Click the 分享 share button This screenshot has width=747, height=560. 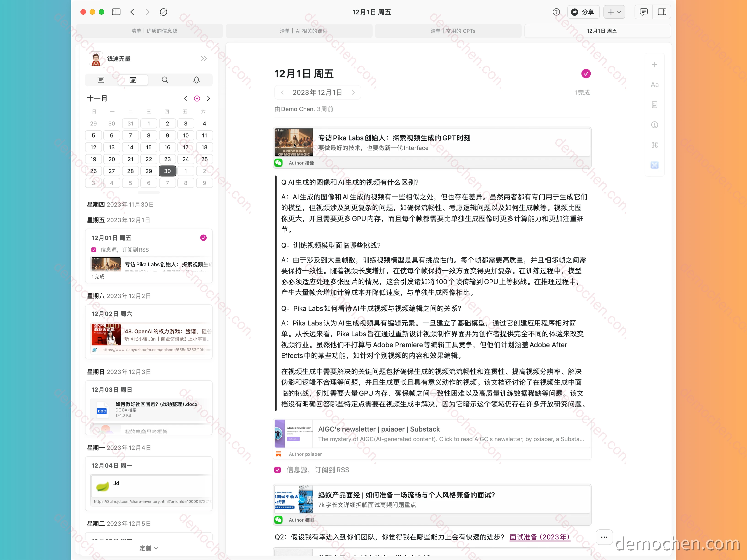[x=583, y=12]
